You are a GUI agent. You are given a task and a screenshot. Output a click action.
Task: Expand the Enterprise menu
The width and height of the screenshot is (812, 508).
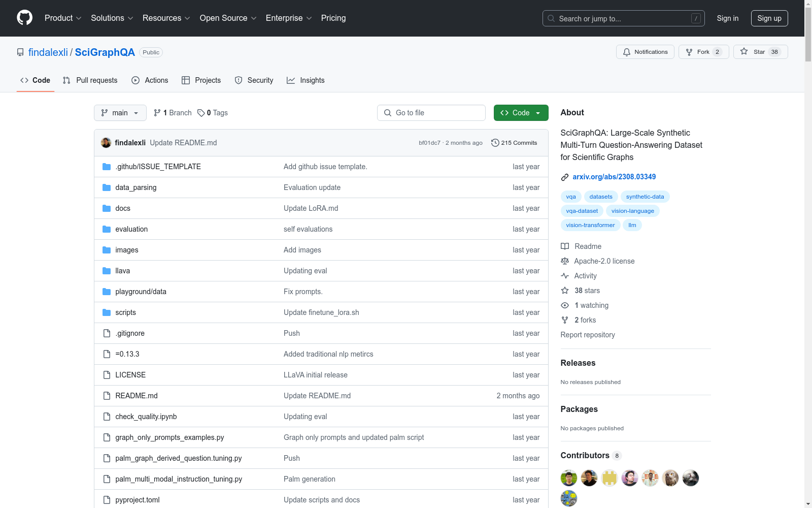click(x=289, y=18)
